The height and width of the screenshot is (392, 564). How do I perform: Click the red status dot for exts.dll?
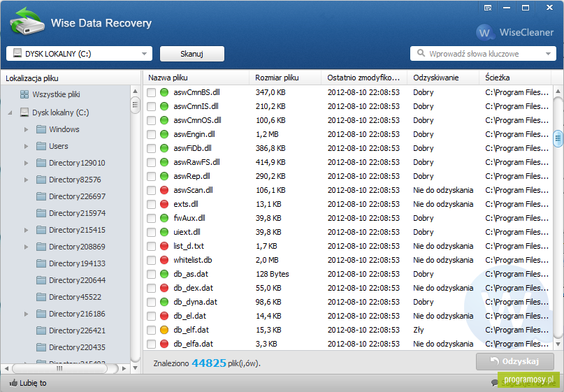click(x=164, y=204)
